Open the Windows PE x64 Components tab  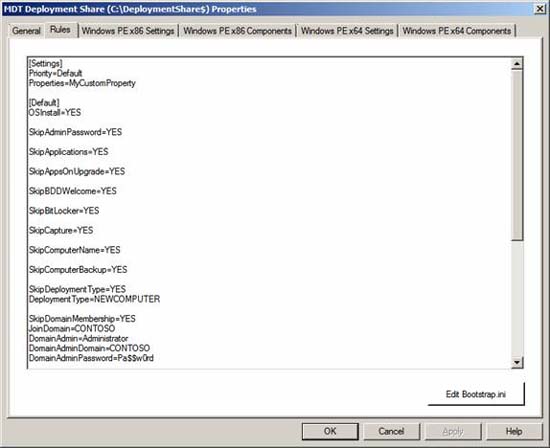(x=457, y=31)
